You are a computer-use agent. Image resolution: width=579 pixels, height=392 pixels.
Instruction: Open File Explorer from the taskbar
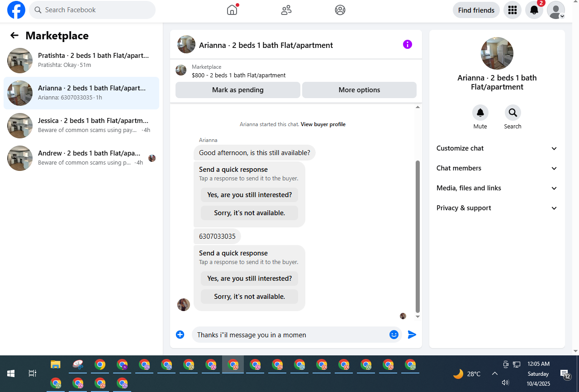[x=56, y=364]
